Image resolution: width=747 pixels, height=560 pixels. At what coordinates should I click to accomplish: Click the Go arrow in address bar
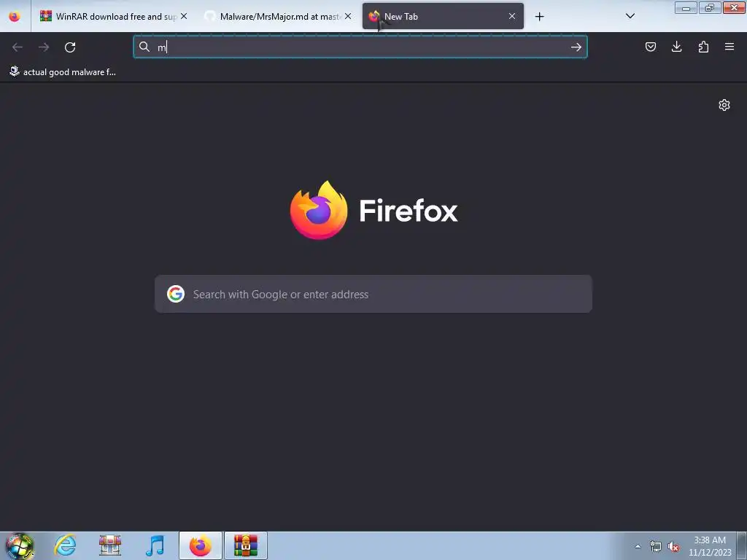pyautogui.click(x=576, y=47)
